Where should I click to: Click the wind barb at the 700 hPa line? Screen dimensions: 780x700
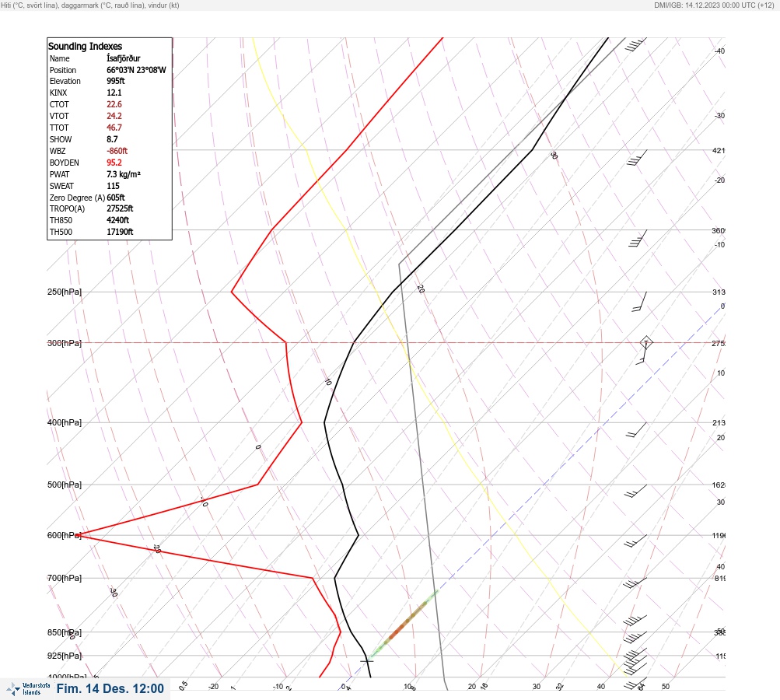pos(635,583)
